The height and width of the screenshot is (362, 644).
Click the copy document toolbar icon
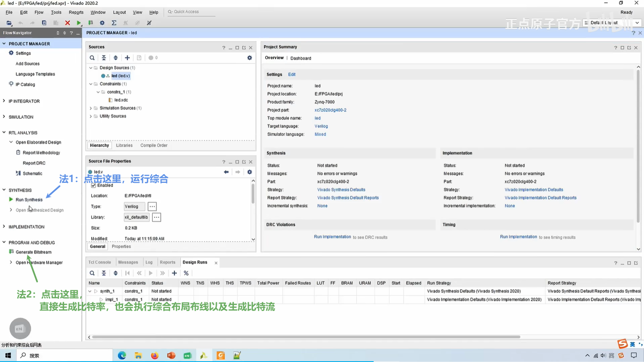[x=44, y=23]
